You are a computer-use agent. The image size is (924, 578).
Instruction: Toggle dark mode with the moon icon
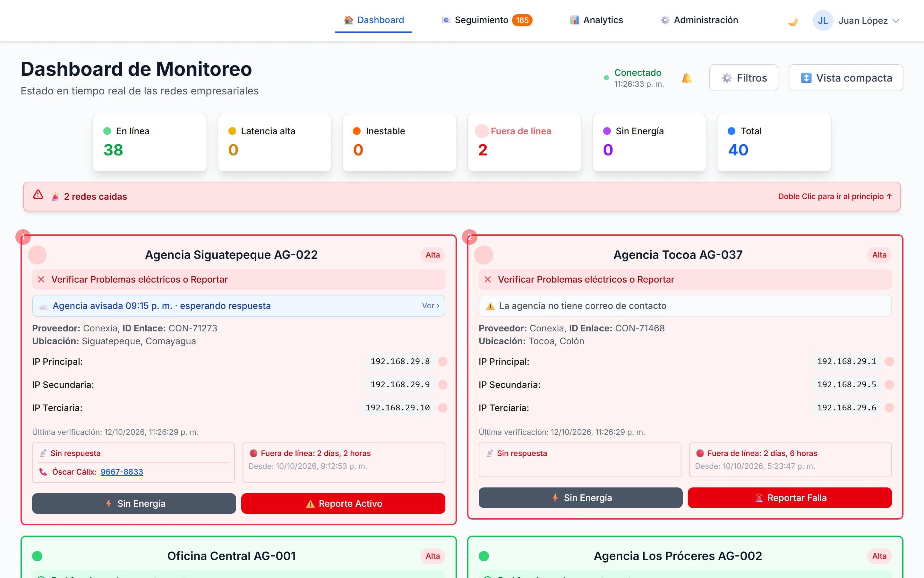[793, 21]
